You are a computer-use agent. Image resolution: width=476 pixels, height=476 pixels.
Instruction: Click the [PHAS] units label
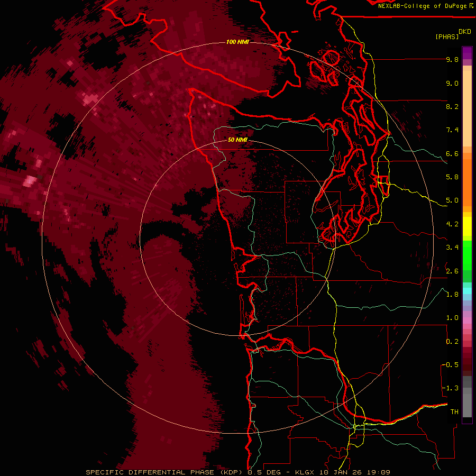[447, 36]
